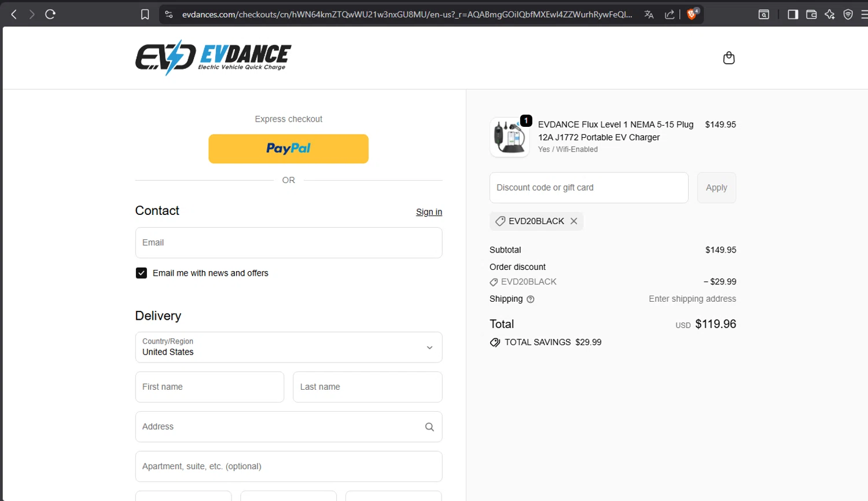Image resolution: width=868 pixels, height=501 pixels.
Task: Open the tab search icon
Action: coord(764,14)
